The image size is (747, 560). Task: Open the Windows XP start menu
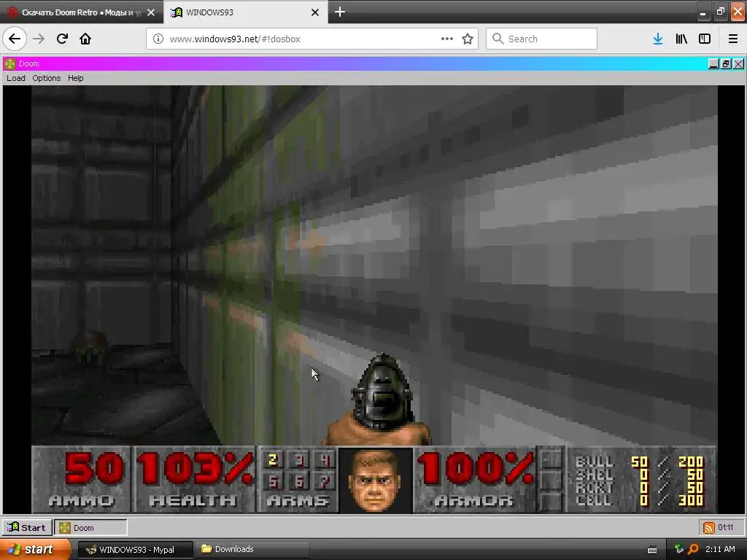(x=35, y=550)
